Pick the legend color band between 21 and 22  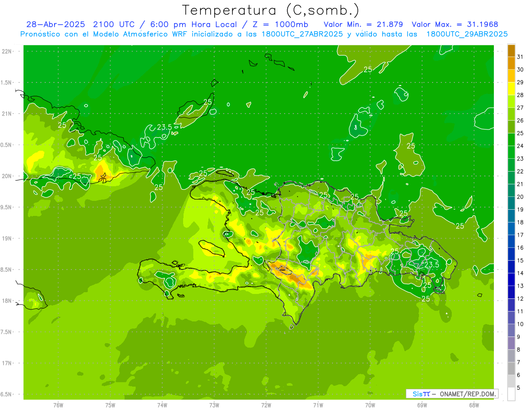point(511,178)
